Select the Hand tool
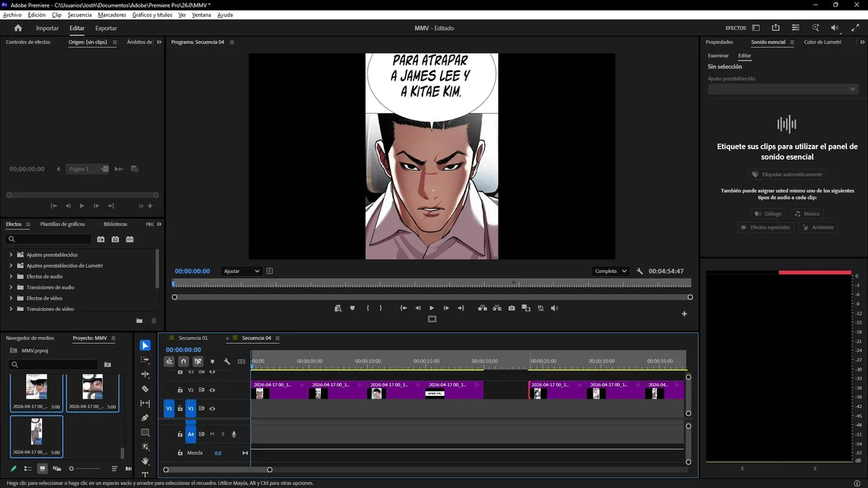 click(145, 461)
